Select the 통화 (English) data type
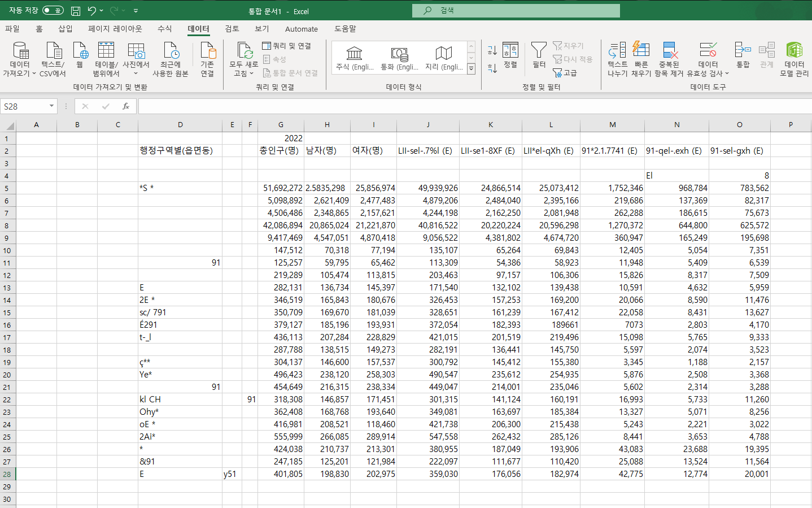This screenshot has width=812, height=508. coord(399,58)
